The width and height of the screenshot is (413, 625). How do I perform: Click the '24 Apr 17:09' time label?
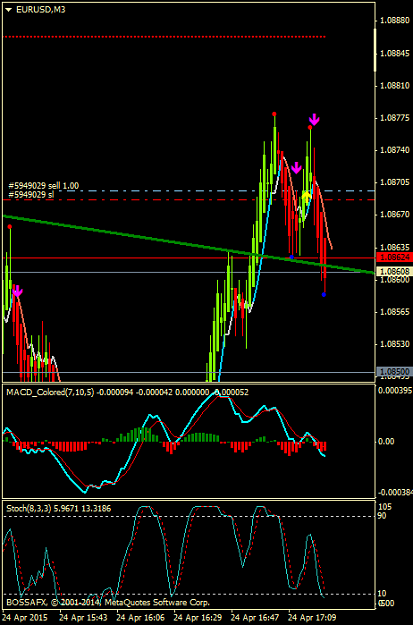[313, 617]
